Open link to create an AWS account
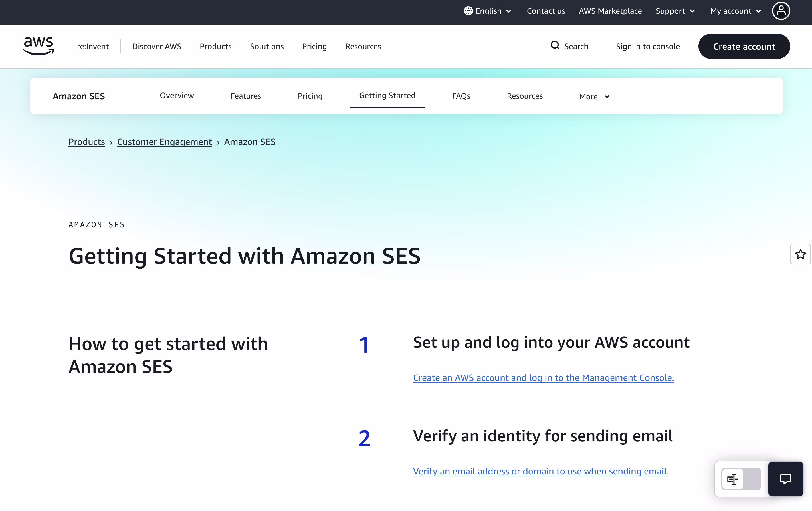This screenshot has height=511, width=812. (543, 378)
